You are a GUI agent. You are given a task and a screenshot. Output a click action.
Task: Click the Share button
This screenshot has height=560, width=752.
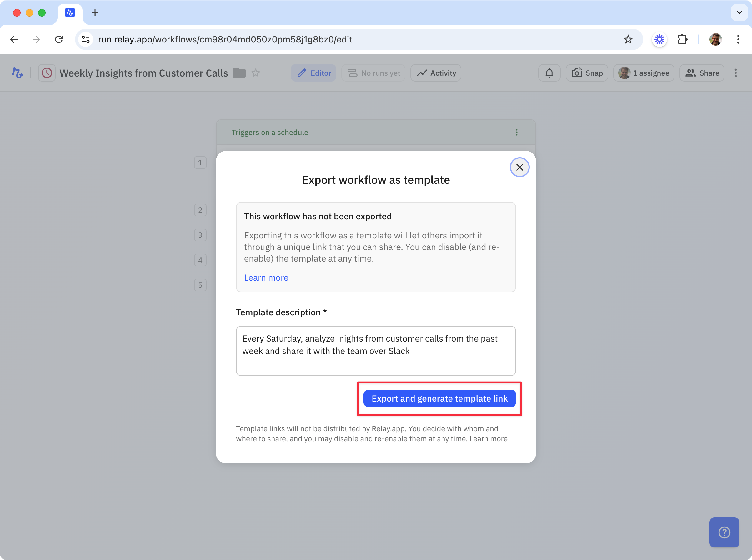(x=702, y=73)
